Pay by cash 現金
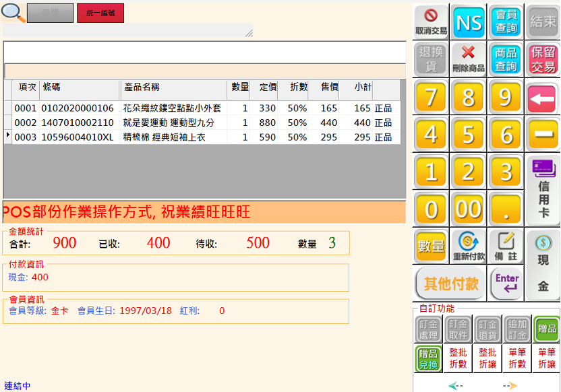Viewport: 561px width, 392px height. click(543, 265)
